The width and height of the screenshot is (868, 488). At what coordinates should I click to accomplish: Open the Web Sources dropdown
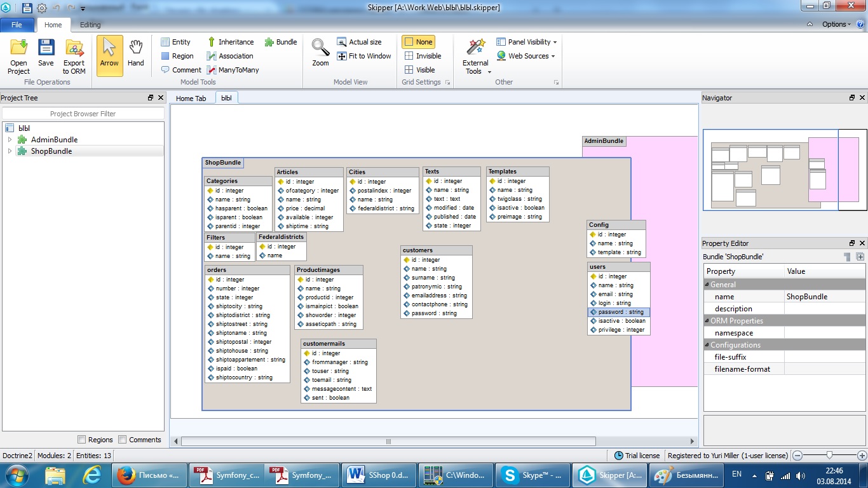(526, 56)
